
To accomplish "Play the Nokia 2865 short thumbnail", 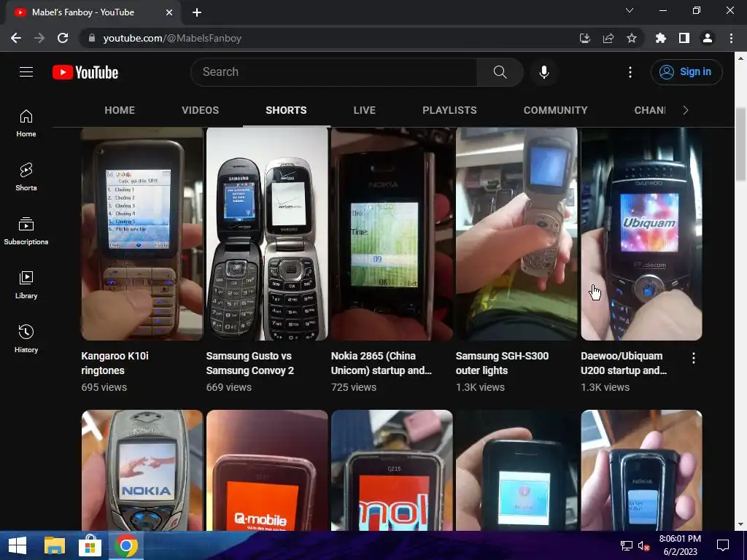I will click(392, 234).
